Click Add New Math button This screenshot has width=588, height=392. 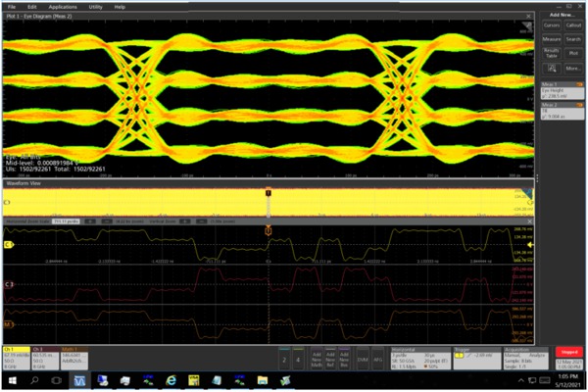pyautogui.click(x=314, y=356)
